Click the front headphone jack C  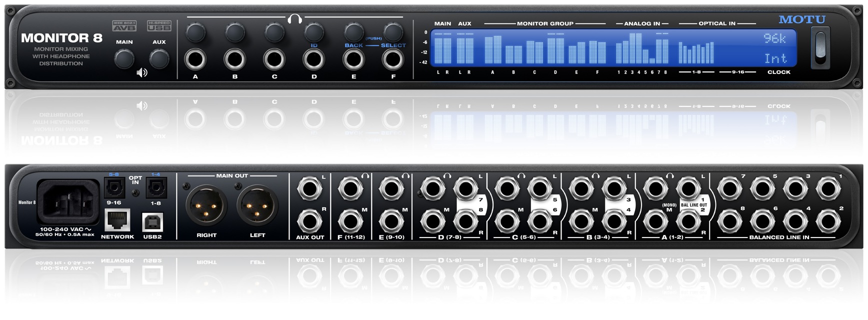pos(274,59)
